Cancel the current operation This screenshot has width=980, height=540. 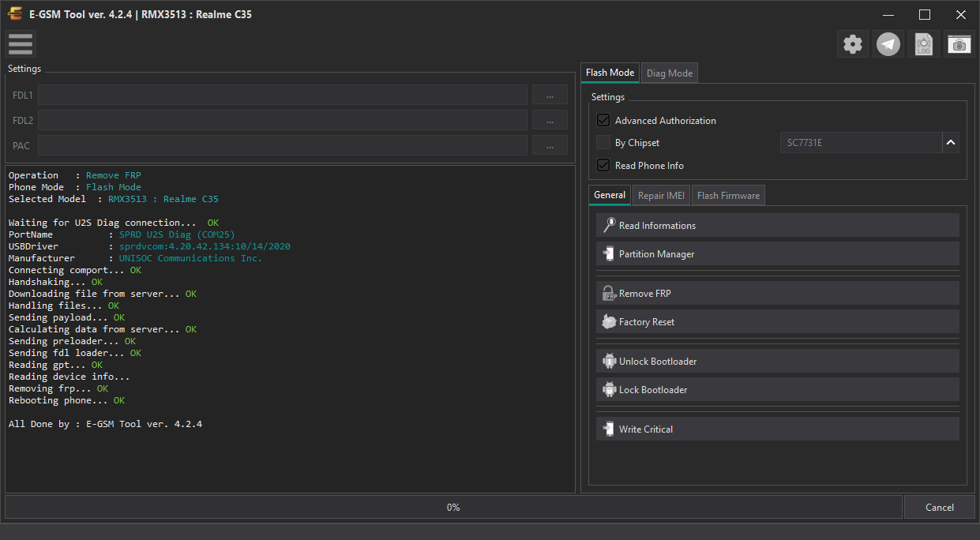click(x=939, y=507)
